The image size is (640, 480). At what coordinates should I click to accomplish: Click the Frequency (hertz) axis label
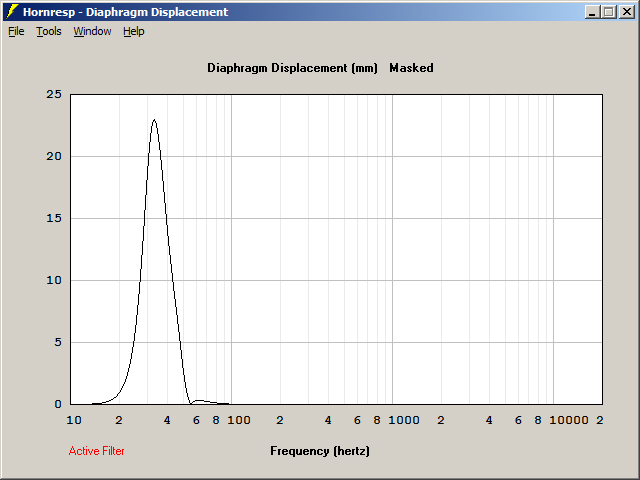click(x=320, y=451)
